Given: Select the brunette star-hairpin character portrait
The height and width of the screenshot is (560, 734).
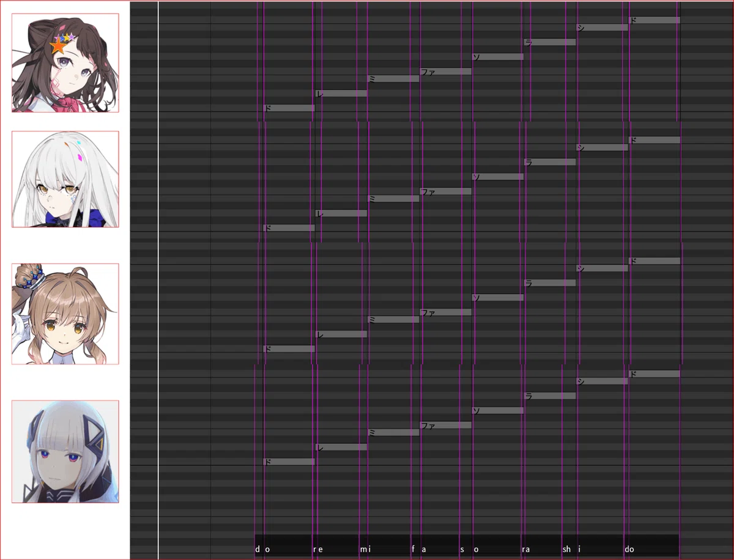Looking at the screenshot, I should point(65,63).
